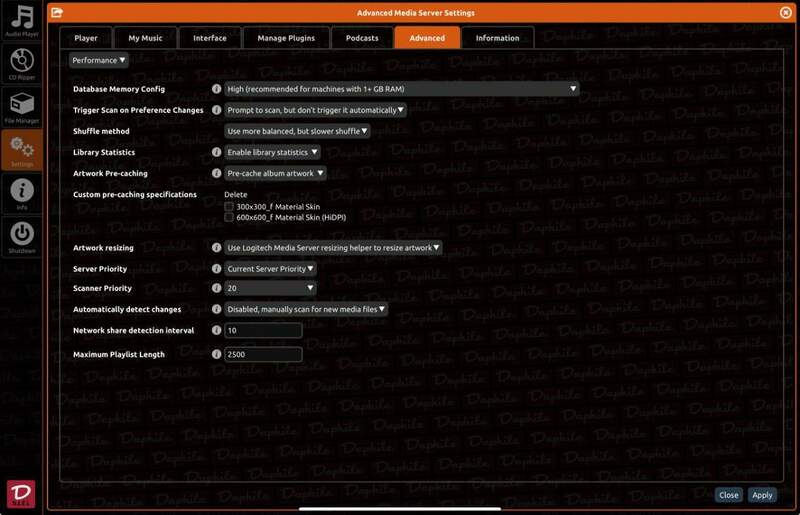Switch to the Manage Plugins tab
This screenshot has width=800, height=515.
tap(288, 38)
